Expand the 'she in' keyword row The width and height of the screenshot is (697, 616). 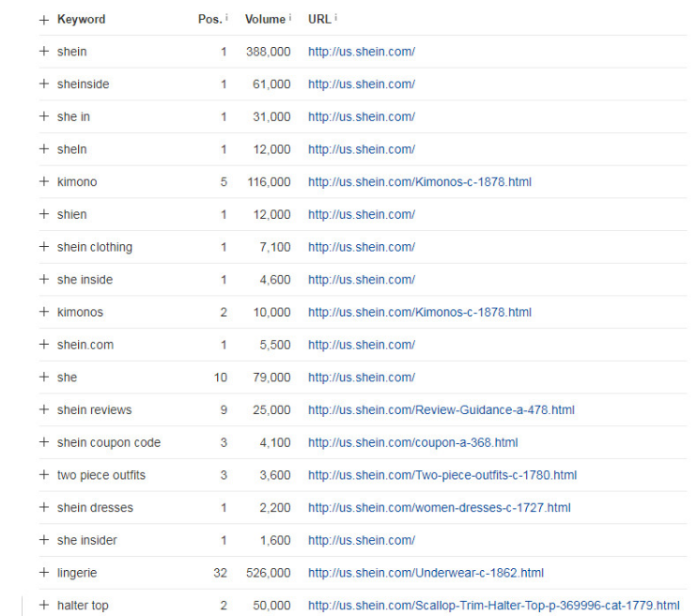tap(43, 116)
